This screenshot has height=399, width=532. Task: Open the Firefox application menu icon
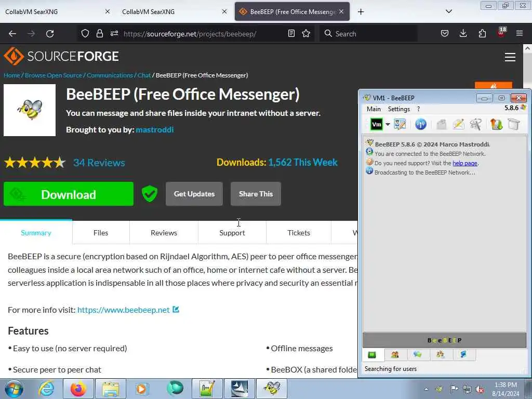tap(520, 33)
